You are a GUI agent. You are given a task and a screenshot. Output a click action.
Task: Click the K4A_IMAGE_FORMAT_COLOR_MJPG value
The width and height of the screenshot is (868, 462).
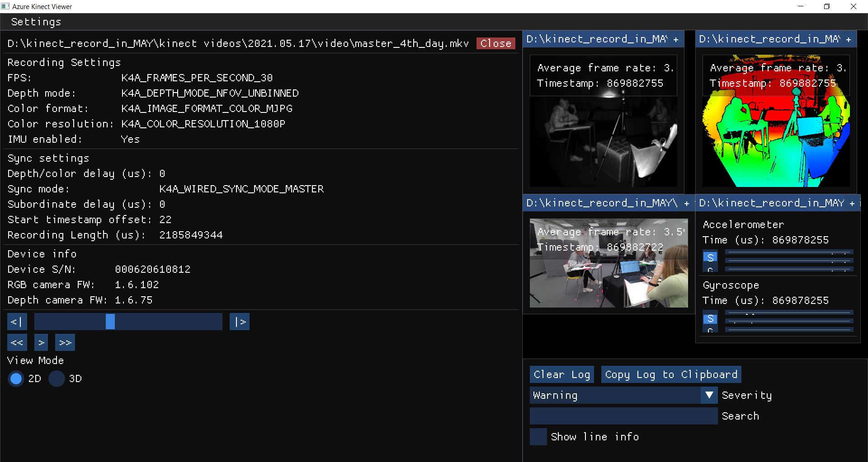[207, 108]
